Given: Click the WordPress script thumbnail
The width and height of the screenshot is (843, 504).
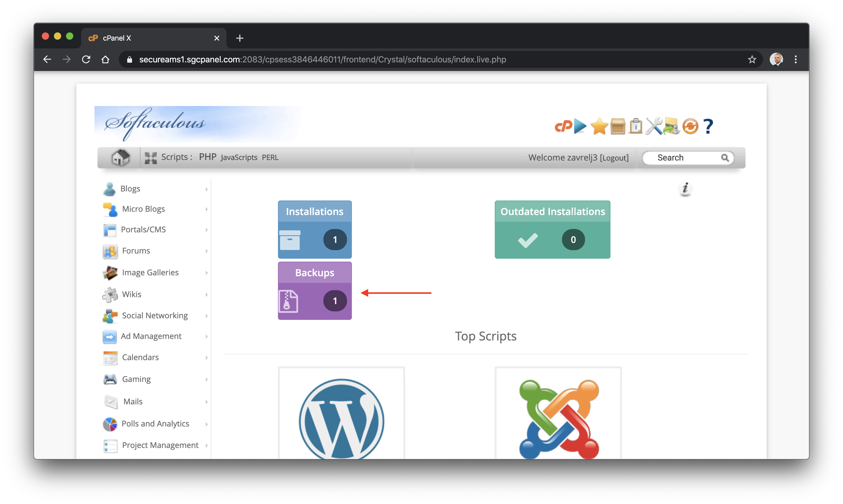Looking at the screenshot, I should tap(341, 413).
